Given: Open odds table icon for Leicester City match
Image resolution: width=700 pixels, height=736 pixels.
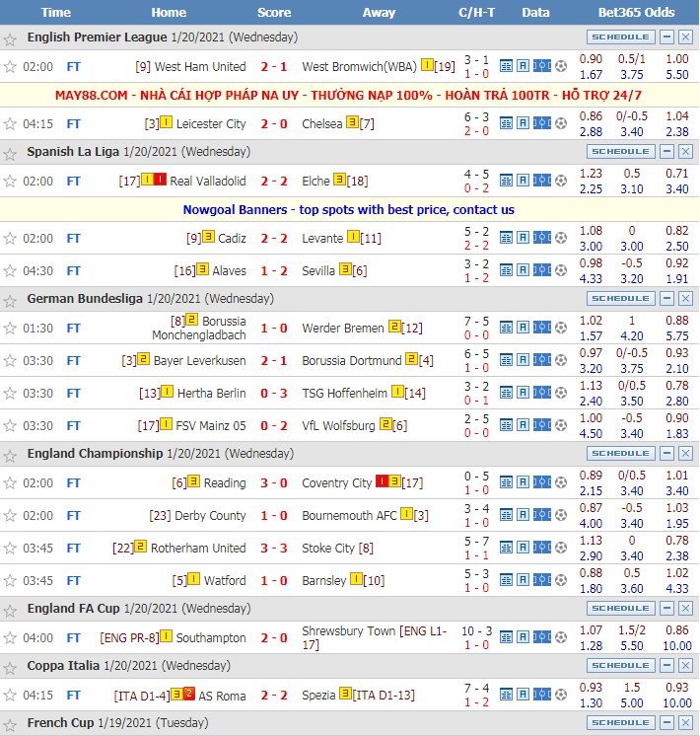Looking at the screenshot, I should coord(506,123).
